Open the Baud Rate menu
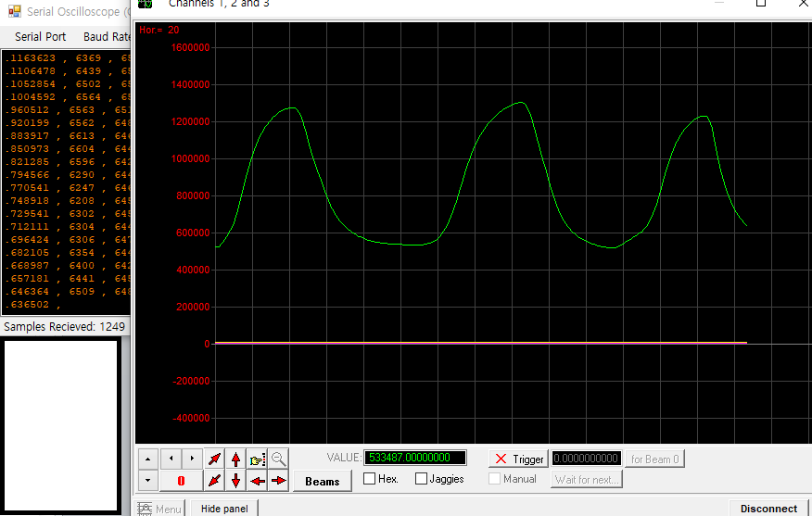This screenshot has height=516, width=812. tap(106, 37)
